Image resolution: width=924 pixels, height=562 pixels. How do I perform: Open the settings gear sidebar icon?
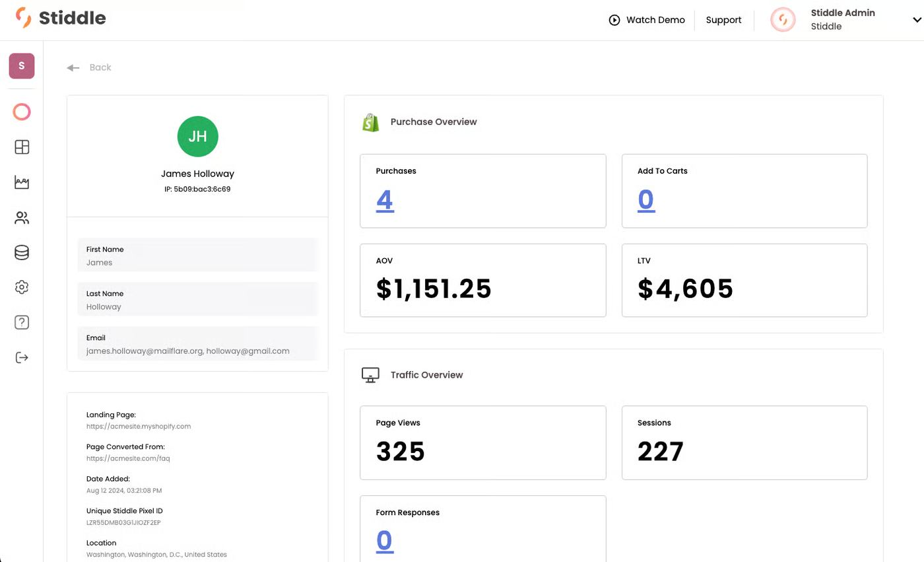tap(22, 287)
